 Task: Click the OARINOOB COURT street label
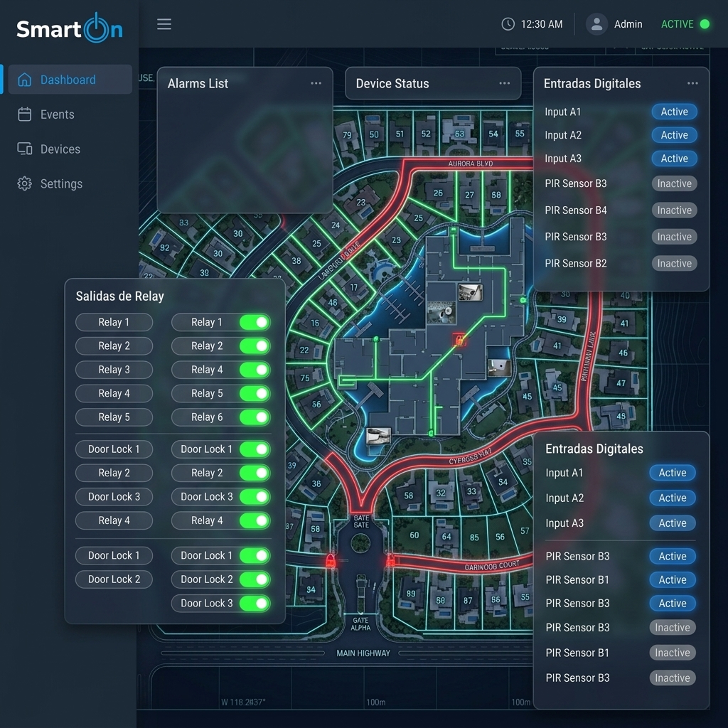click(492, 565)
